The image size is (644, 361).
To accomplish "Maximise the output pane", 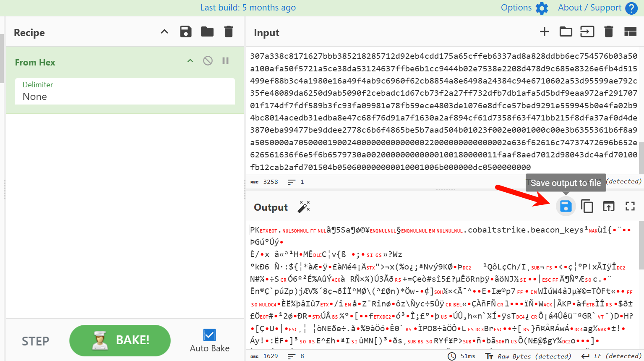I will 630,206.
